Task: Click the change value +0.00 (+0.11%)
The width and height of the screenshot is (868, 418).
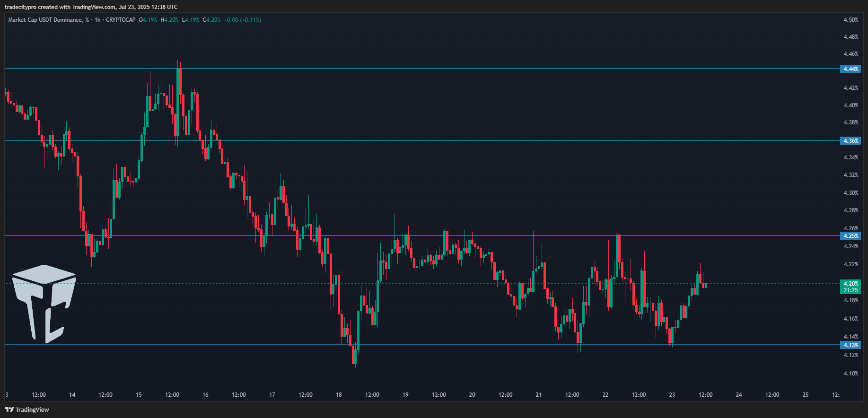Action: (243, 20)
